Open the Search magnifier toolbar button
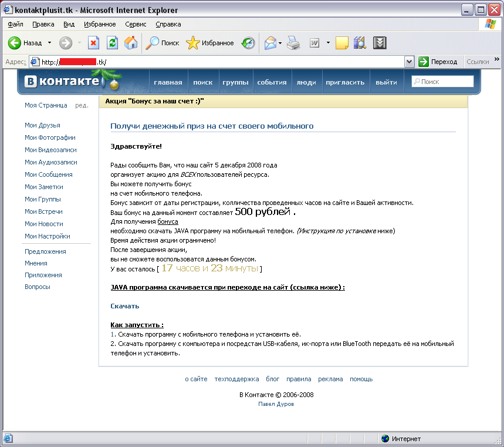504x447 pixels. 163,43
